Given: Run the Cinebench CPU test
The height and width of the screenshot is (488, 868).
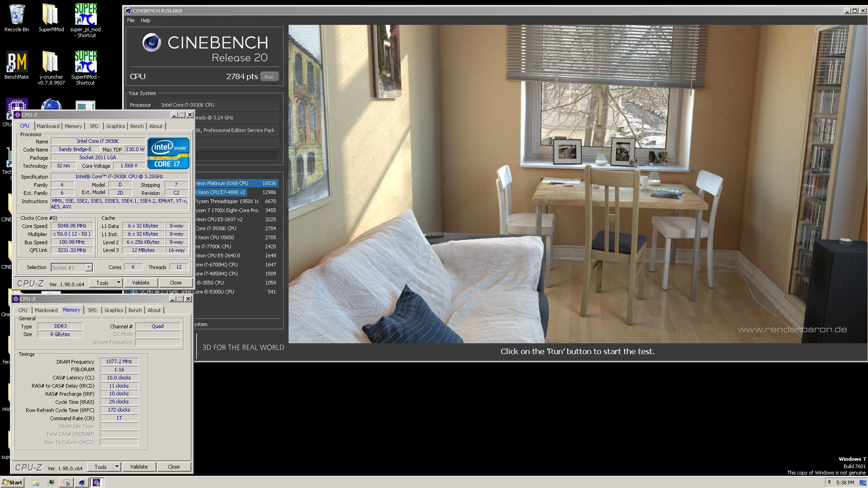Looking at the screenshot, I should [x=269, y=77].
